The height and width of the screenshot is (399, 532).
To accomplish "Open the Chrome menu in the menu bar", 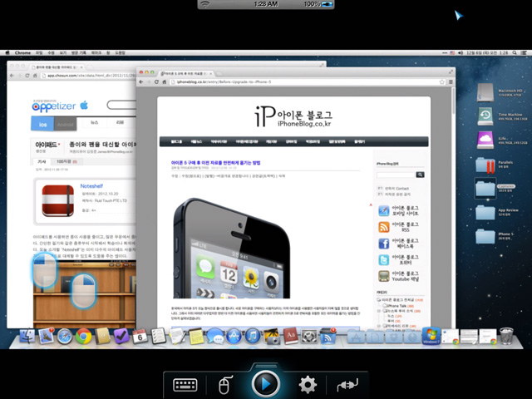I will tap(22, 53).
